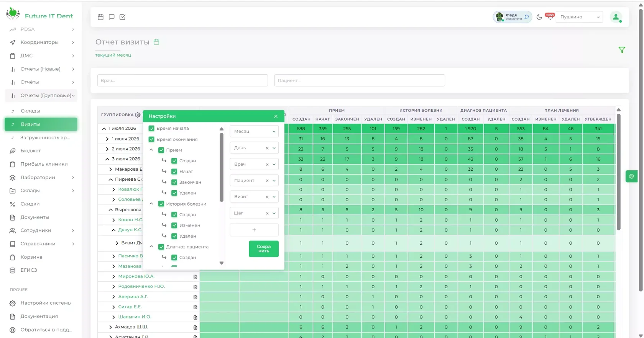Open the green filter funnel icon
Image resolution: width=644 pixels, height=338 pixels.
click(x=622, y=50)
